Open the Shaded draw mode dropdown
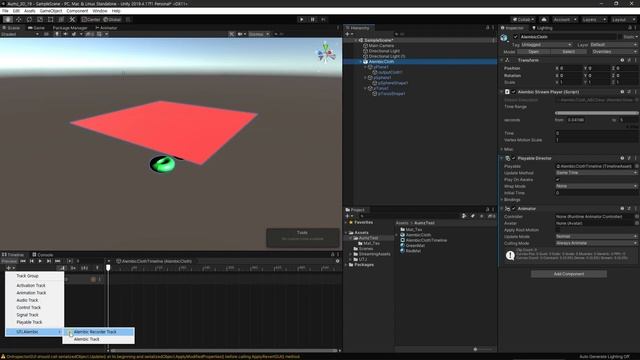The width and height of the screenshot is (640, 360). tap(20, 34)
